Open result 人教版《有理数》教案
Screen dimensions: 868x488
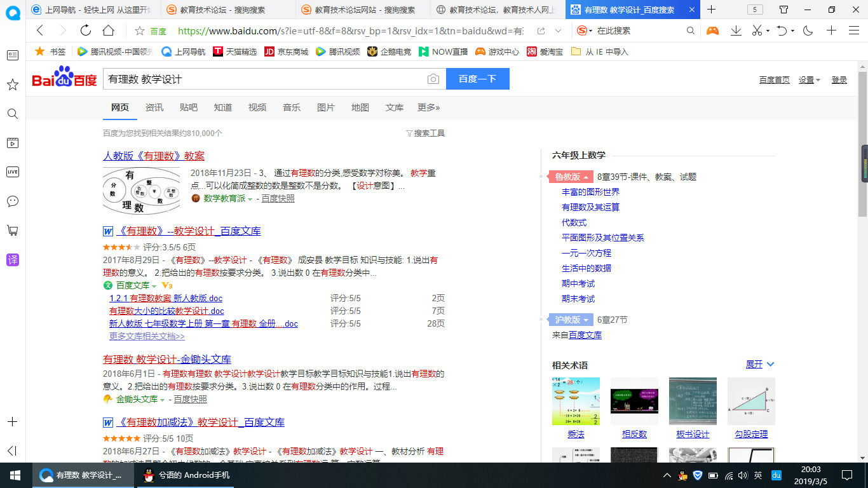tap(154, 156)
